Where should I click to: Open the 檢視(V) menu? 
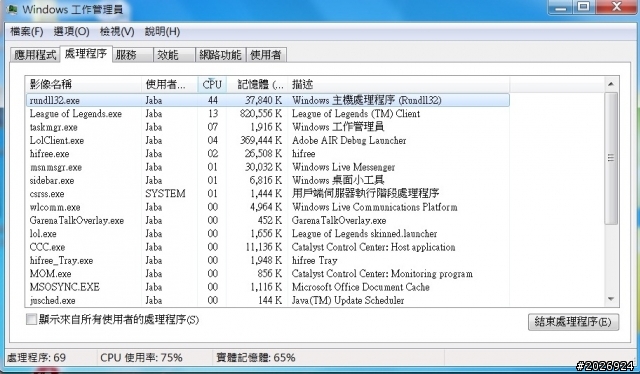point(117,31)
